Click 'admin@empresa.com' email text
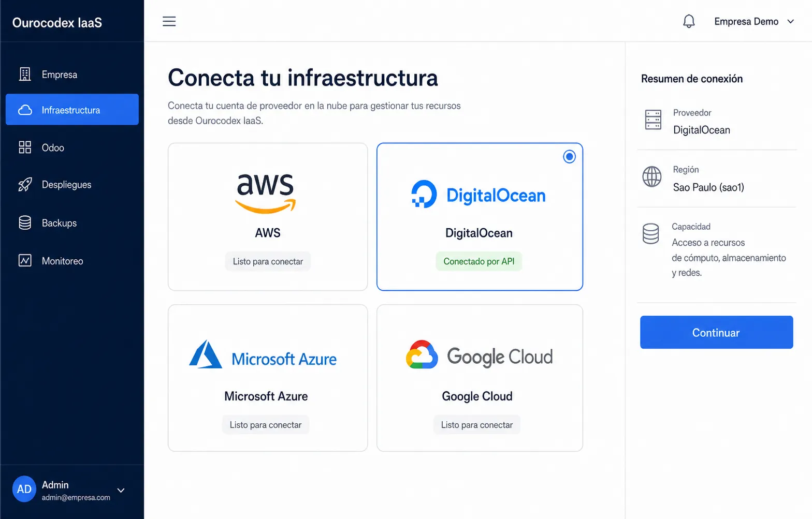 click(x=76, y=497)
